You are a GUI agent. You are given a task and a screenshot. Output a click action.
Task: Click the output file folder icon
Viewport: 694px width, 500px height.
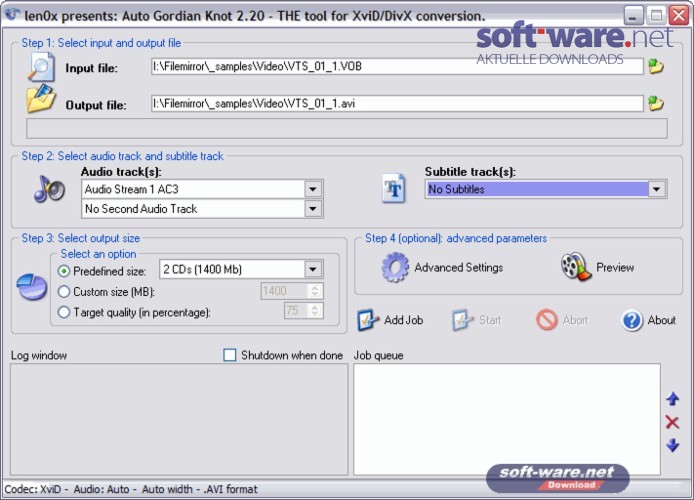click(x=41, y=98)
